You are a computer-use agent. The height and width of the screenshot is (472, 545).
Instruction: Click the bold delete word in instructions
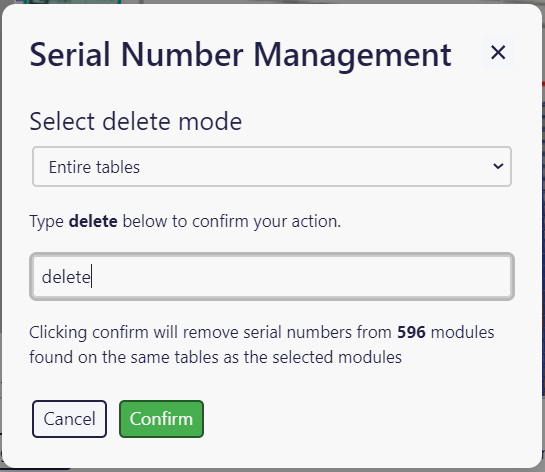point(93,221)
